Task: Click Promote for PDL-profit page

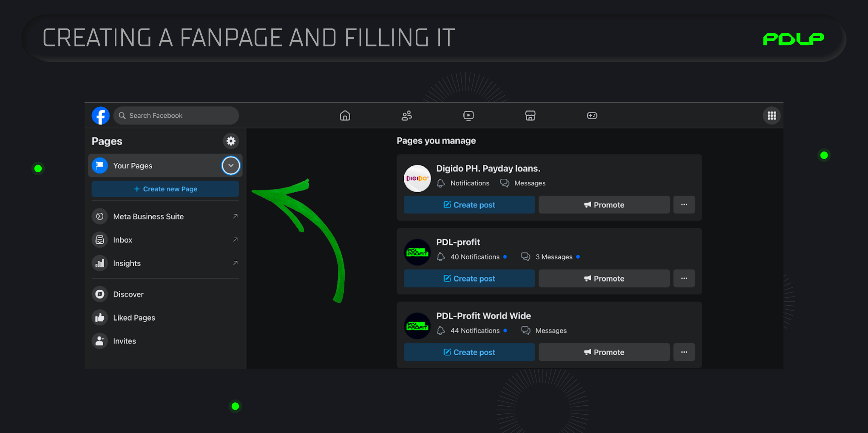Action: click(604, 279)
